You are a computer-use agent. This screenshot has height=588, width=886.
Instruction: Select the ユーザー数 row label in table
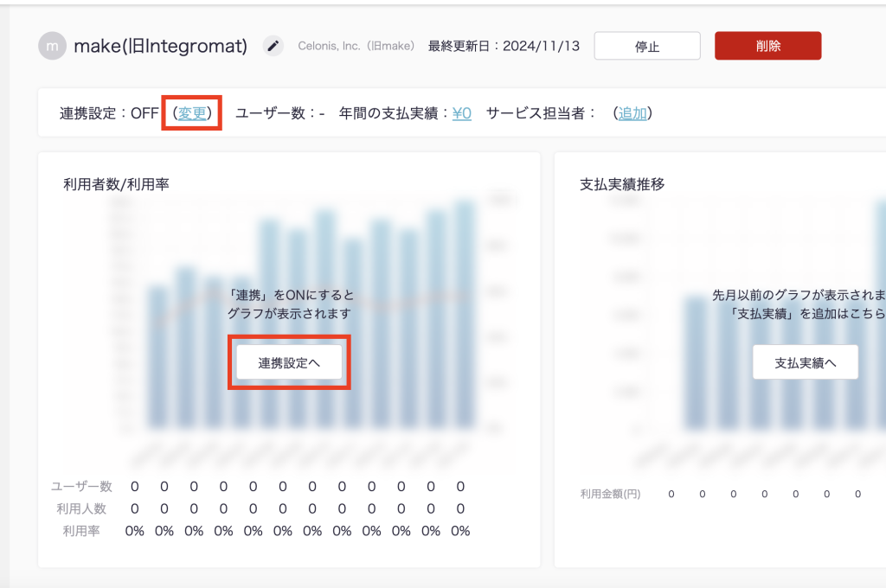[81, 487]
